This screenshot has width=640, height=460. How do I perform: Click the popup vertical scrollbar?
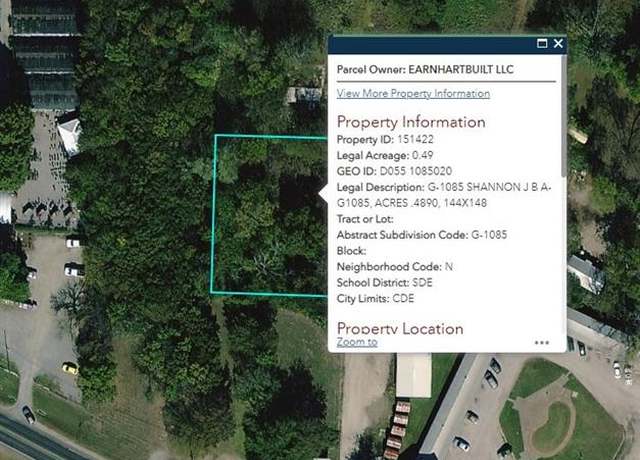pyautogui.click(x=564, y=116)
